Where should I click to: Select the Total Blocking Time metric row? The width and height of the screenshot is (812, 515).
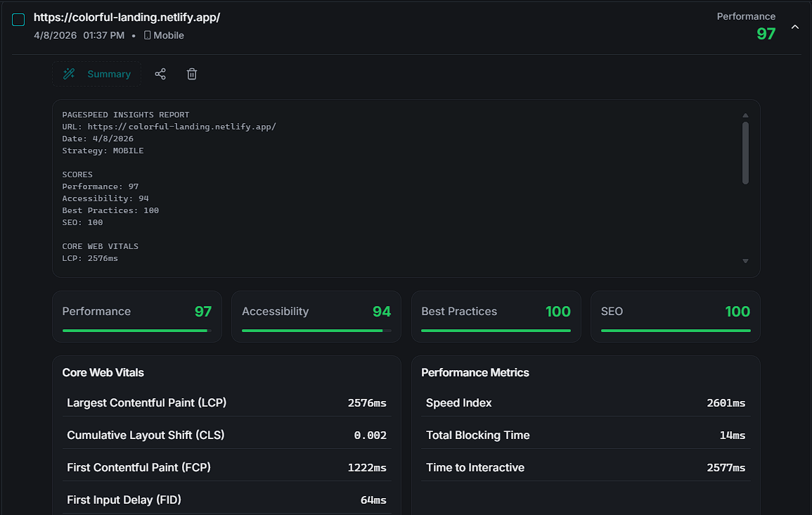[x=585, y=435]
